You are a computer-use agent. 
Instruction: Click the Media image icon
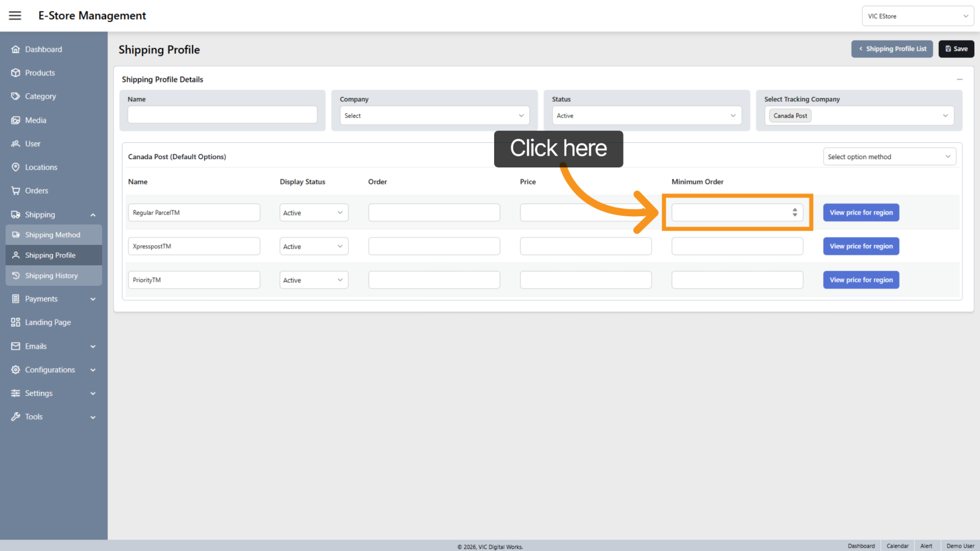point(16,120)
